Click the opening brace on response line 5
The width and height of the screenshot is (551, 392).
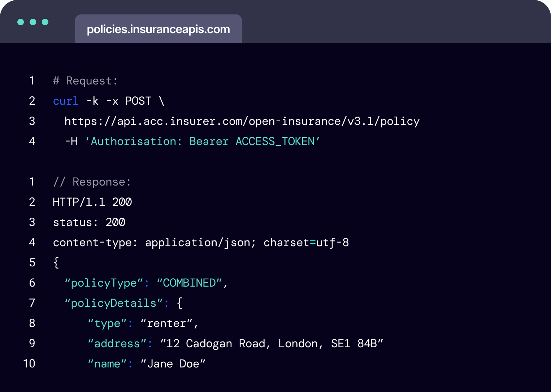[x=56, y=263]
